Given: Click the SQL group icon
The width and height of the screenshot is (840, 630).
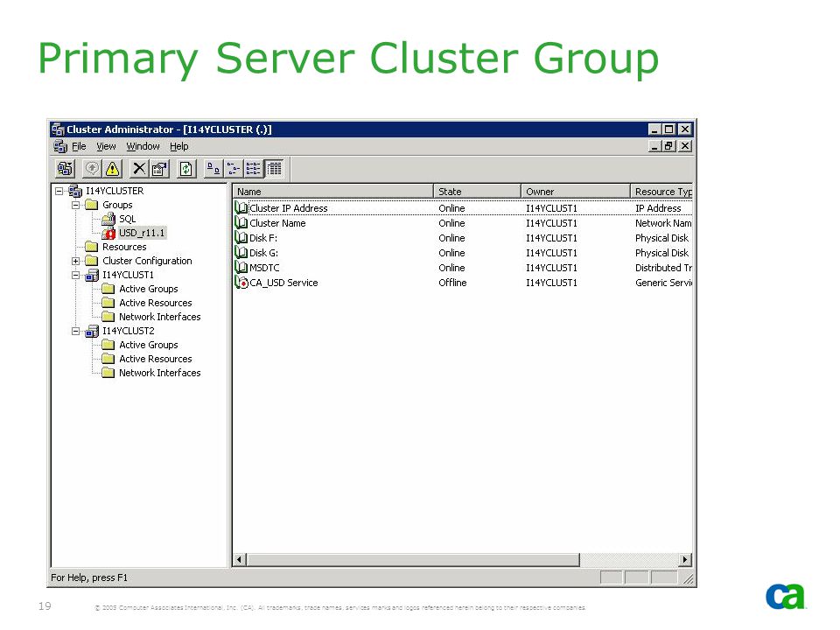Looking at the screenshot, I should point(108,219).
